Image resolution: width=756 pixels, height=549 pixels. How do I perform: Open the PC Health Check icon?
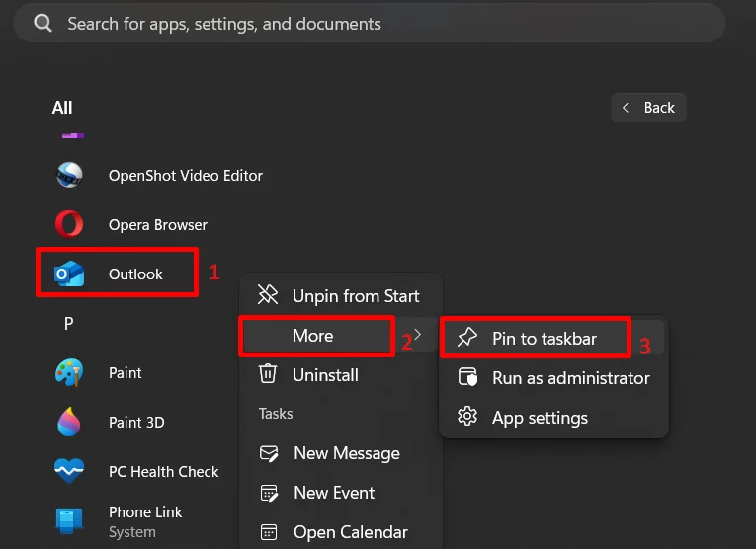69,471
